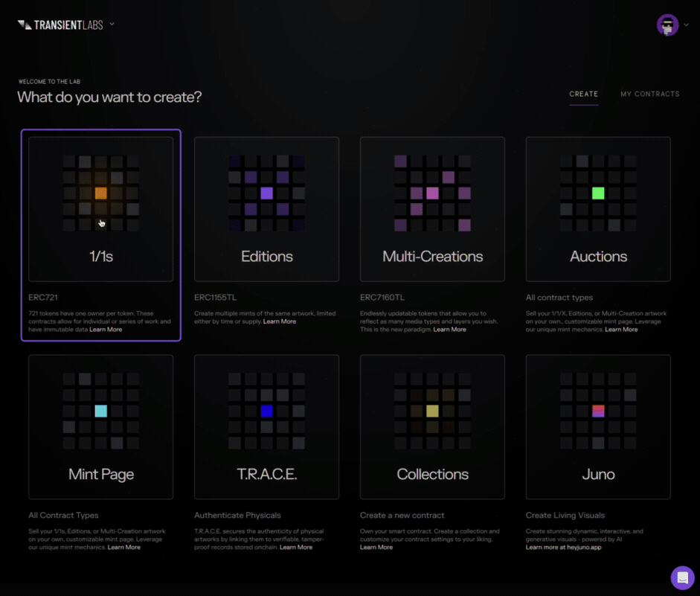This screenshot has height=596, width=700.
Task: Open Learn More under ERC7160TL description
Action: point(449,330)
